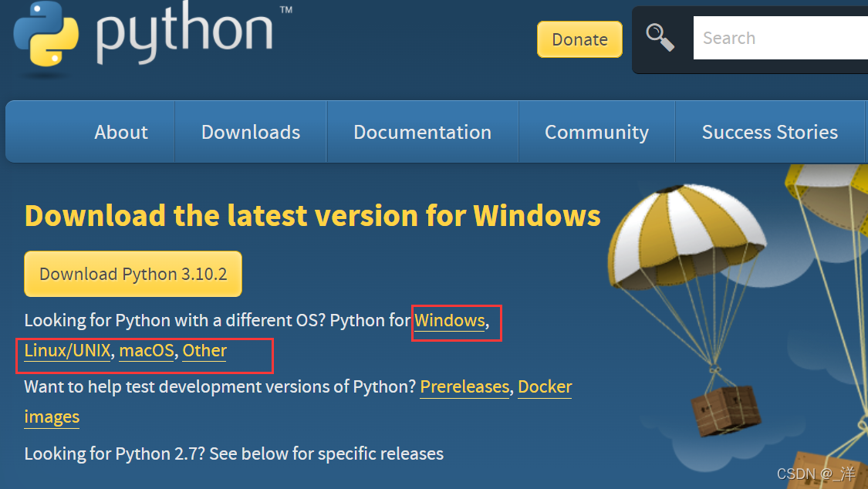Open the Prereleases link
This screenshot has height=489, width=868.
(x=464, y=386)
